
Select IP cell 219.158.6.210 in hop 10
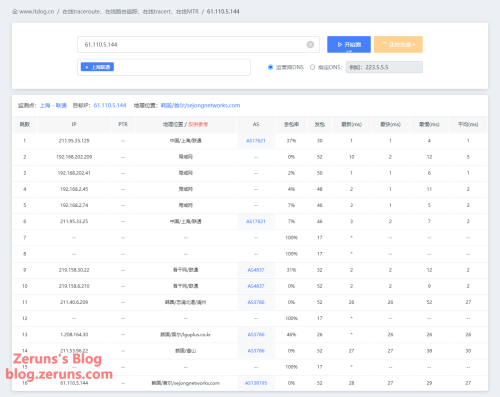pyautogui.click(x=74, y=286)
